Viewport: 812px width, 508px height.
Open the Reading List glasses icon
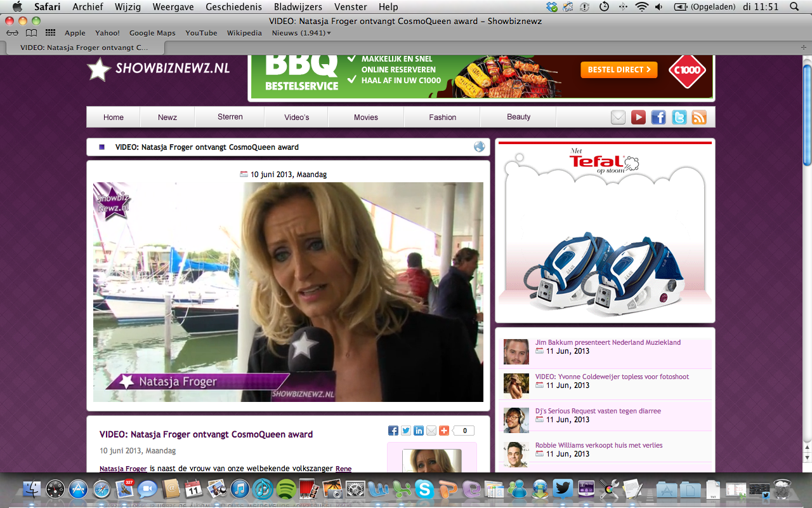[x=13, y=33]
